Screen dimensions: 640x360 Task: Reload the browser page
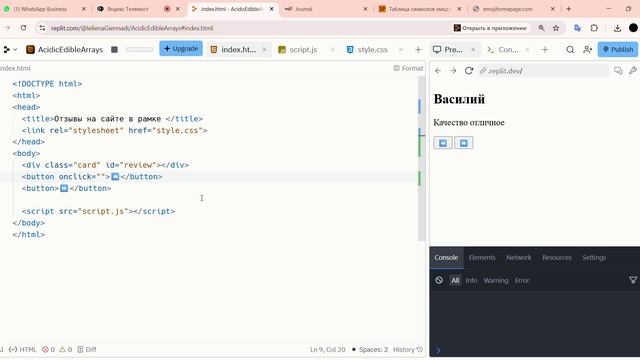tap(23, 28)
